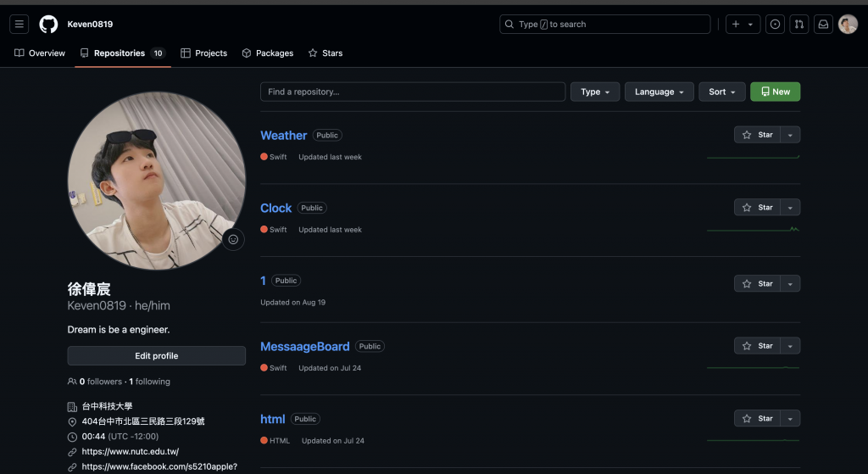Star the Clock repository

tap(757, 207)
